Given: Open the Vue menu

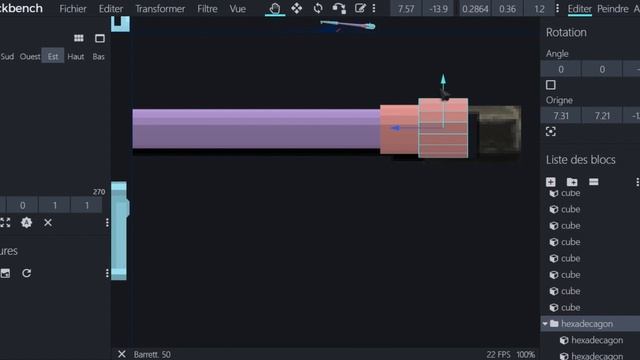Looking at the screenshot, I should coord(238,9).
